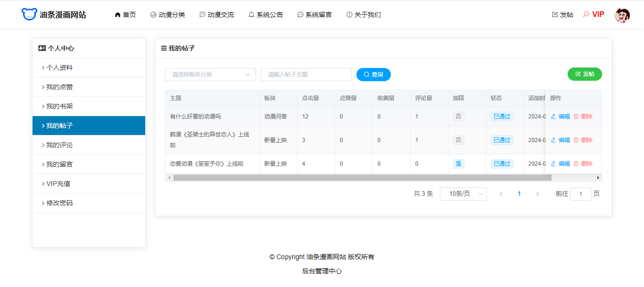Image resolution: width=644 pixels, height=287 pixels.
Task: Click the red VIP icon
Action: pos(586,14)
